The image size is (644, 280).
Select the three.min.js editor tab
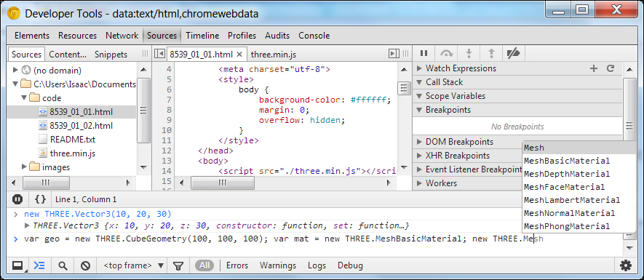coord(274,55)
